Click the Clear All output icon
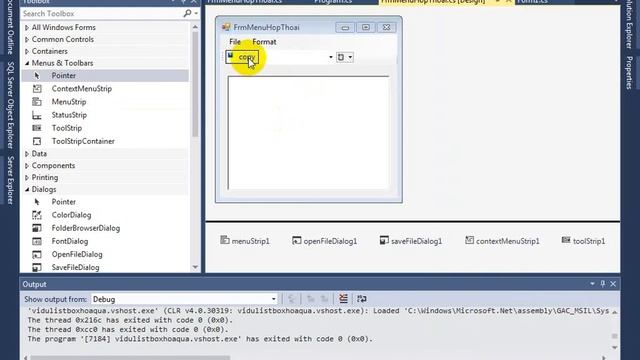The image size is (640, 360). point(343,299)
